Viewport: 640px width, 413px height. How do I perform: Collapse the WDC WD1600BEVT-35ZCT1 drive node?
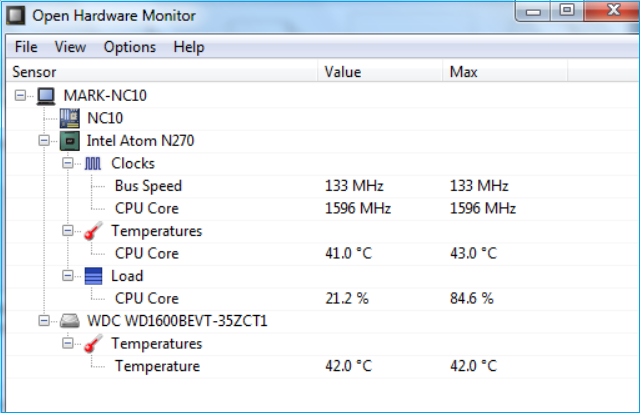(x=44, y=321)
